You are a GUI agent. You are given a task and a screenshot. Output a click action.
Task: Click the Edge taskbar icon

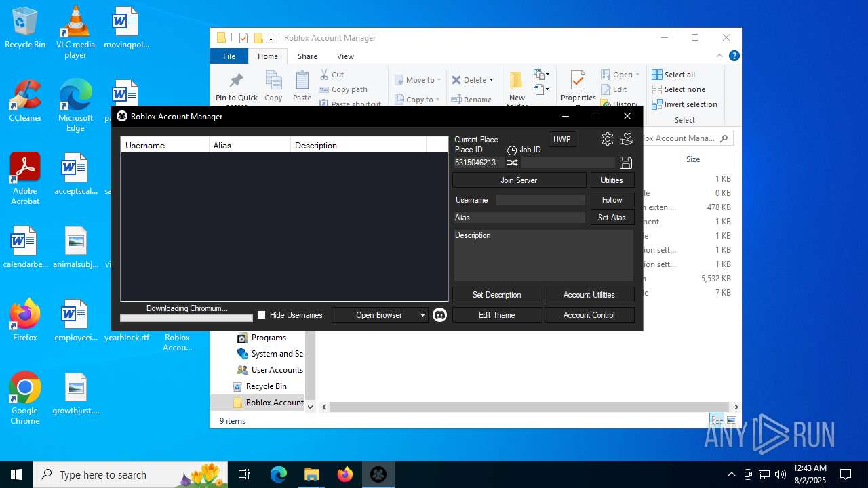coord(279,474)
